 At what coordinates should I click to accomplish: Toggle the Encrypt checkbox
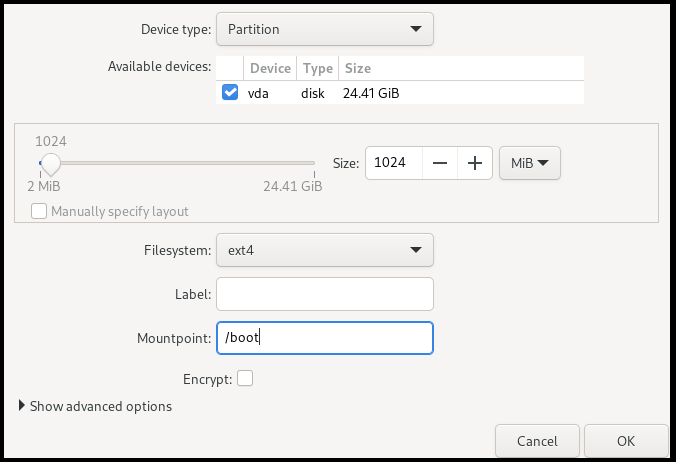coord(245,379)
